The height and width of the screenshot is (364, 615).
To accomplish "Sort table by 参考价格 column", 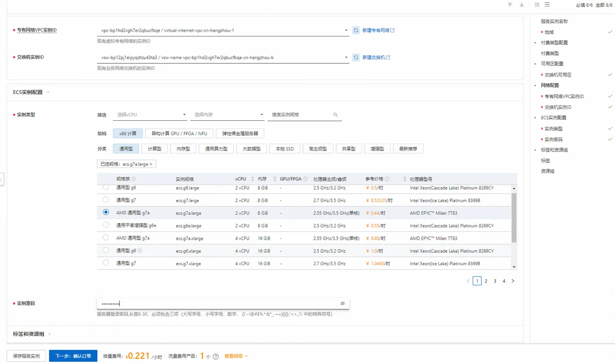I will tap(405, 179).
